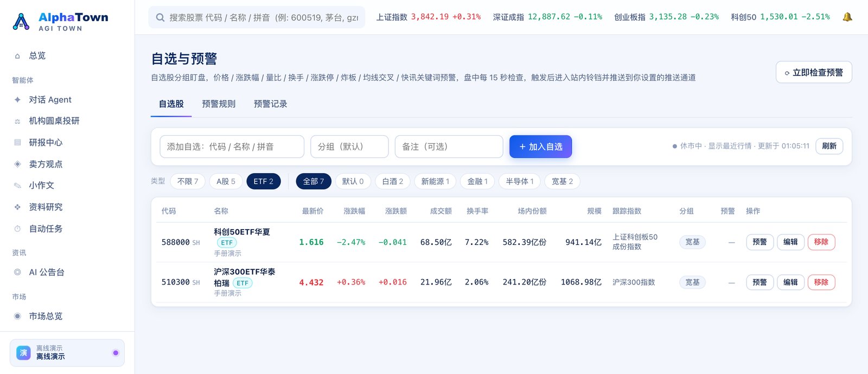The width and height of the screenshot is (868, 374).
Task: Click the icon beside 资料研究
Action: coord(17,207)
